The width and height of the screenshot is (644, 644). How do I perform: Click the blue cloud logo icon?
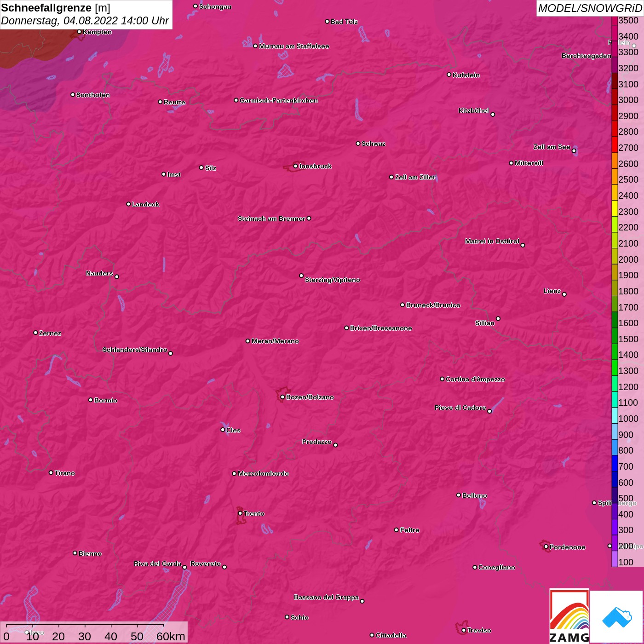(x=616, y=617)
